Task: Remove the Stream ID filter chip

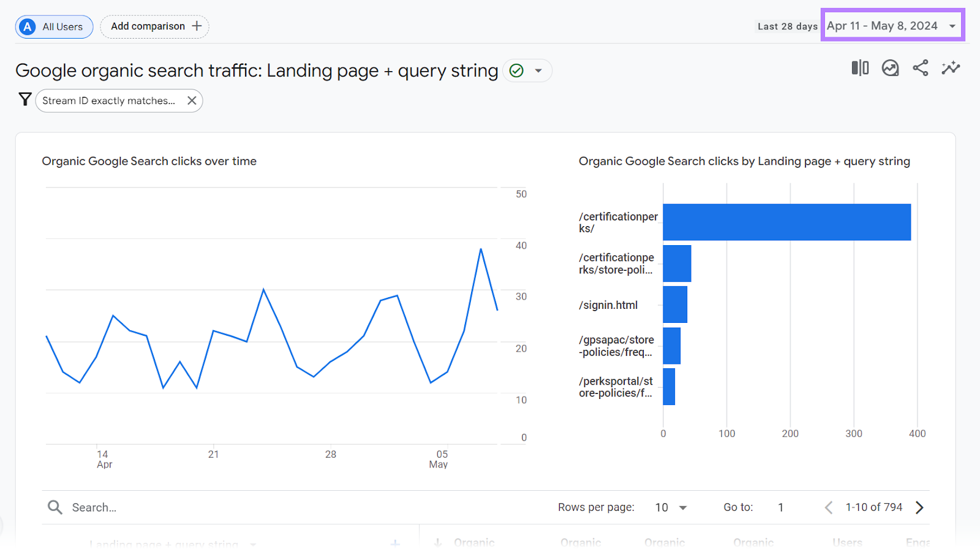Action: (192, 100)
